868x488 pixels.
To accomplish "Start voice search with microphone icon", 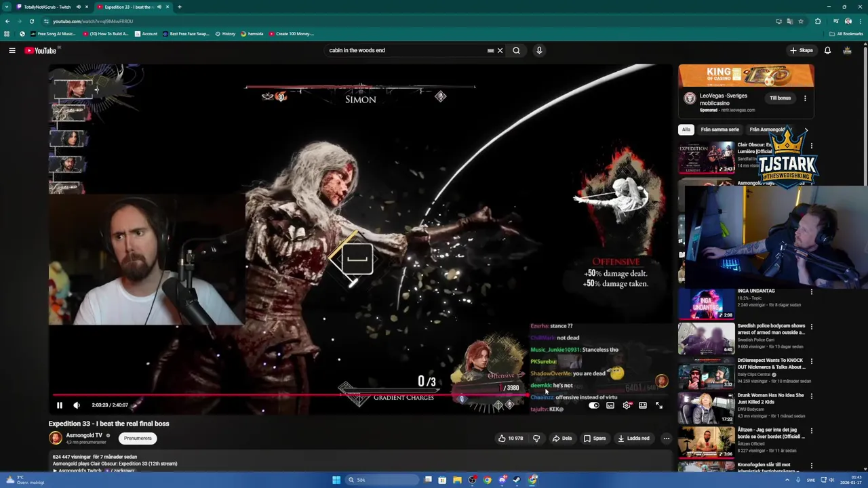I will 539,50.
